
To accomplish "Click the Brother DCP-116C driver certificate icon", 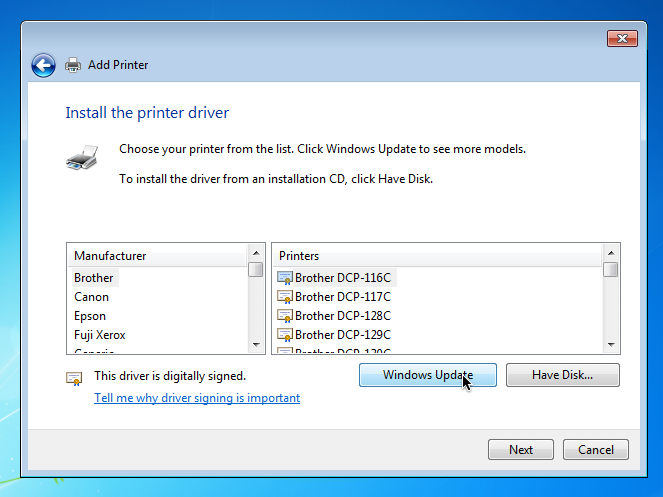I will pyautogui.click(x=285, y=278).
